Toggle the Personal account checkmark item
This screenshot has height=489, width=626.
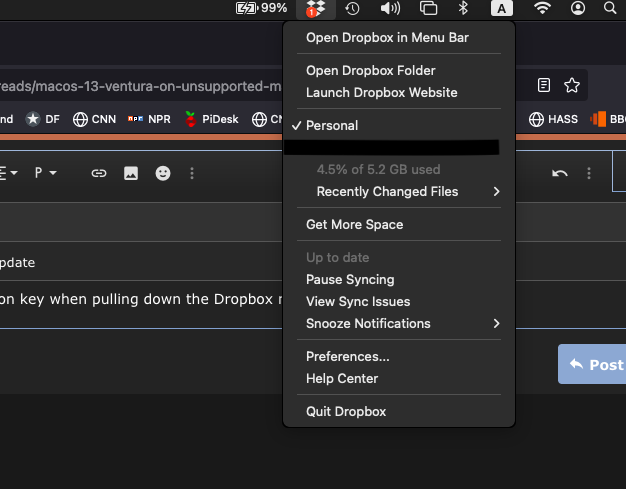[x=332, y=126]
